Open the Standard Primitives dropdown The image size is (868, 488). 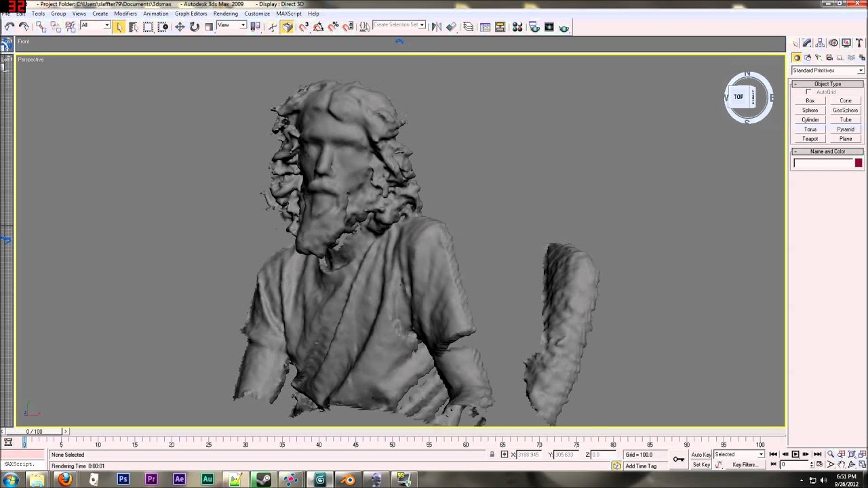click(827, 70)
